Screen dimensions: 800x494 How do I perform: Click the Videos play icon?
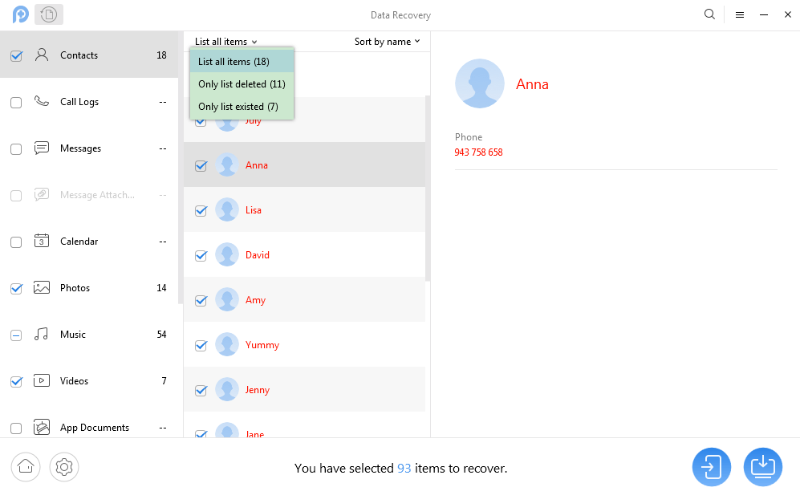41,381
